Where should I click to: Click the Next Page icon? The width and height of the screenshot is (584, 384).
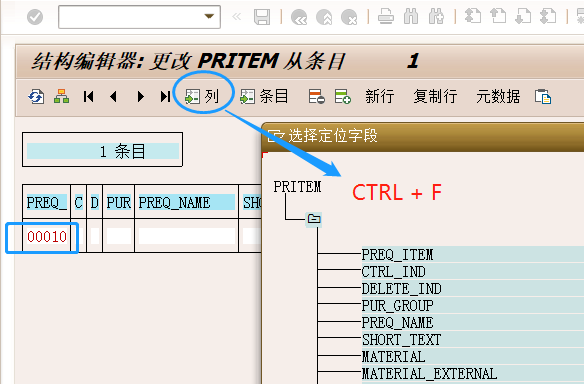(523, 16)
